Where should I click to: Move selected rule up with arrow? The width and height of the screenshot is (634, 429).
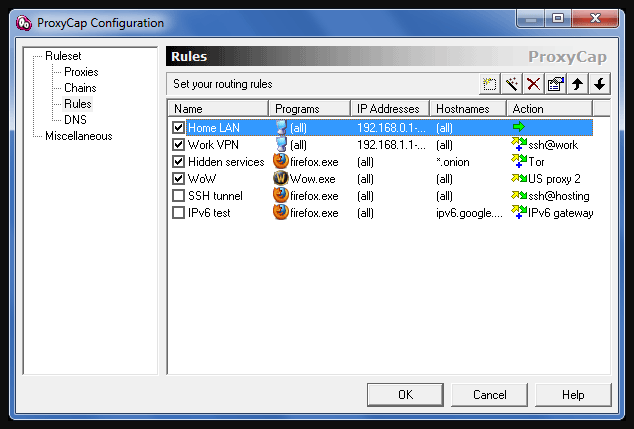[577, 84]
